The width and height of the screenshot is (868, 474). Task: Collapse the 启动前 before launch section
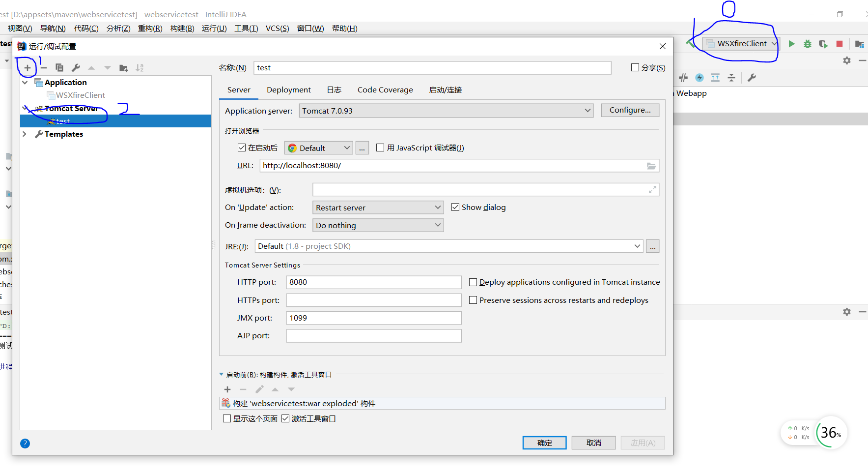[222, 375]
